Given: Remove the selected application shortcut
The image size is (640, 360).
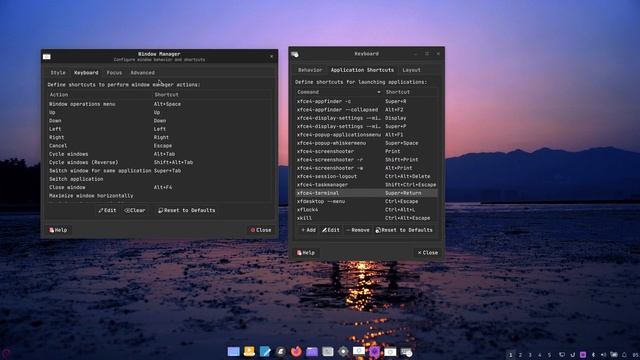Looking at the screenshot, I should click(358, 230).
